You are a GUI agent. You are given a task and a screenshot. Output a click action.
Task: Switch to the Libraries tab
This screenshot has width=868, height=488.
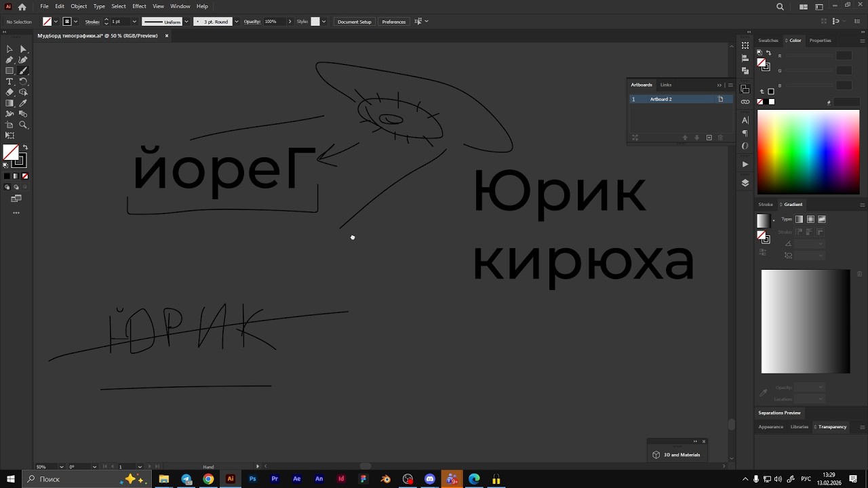[x=800, y=427]
